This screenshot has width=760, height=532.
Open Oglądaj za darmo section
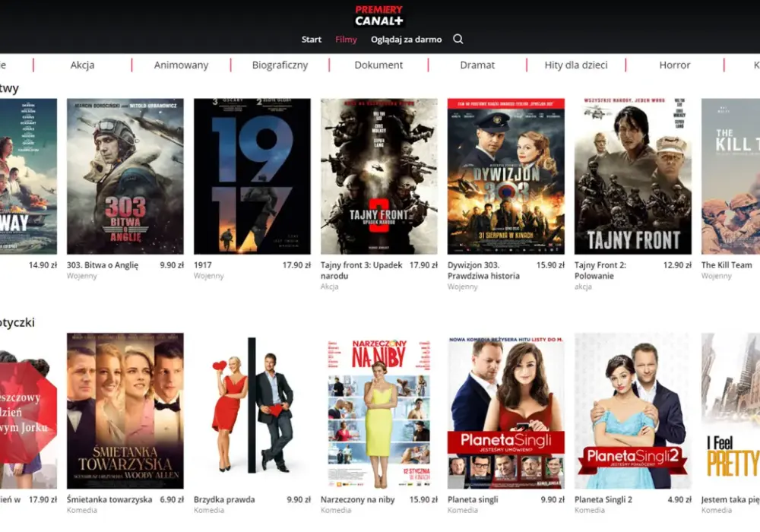coord(406,40)
